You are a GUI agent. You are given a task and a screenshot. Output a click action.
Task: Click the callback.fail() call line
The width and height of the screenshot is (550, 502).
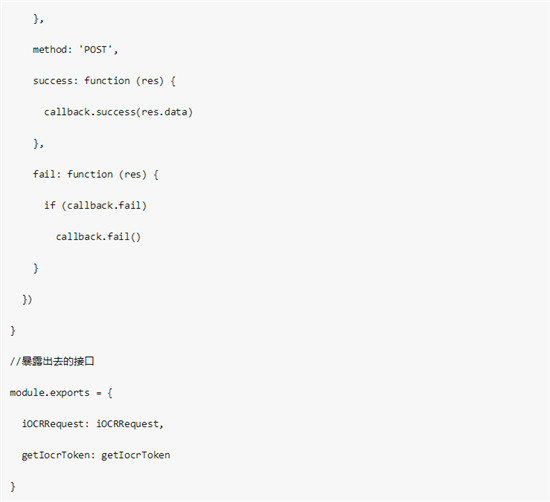coord(98,237)
